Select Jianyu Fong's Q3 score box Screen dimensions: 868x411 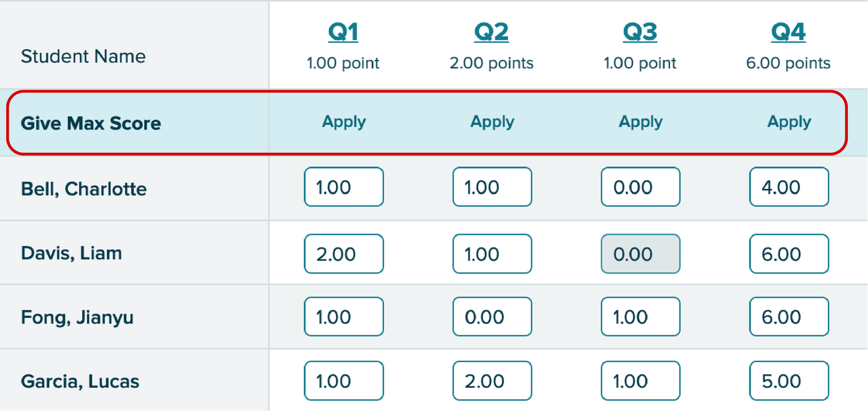[x=641, y=317]
